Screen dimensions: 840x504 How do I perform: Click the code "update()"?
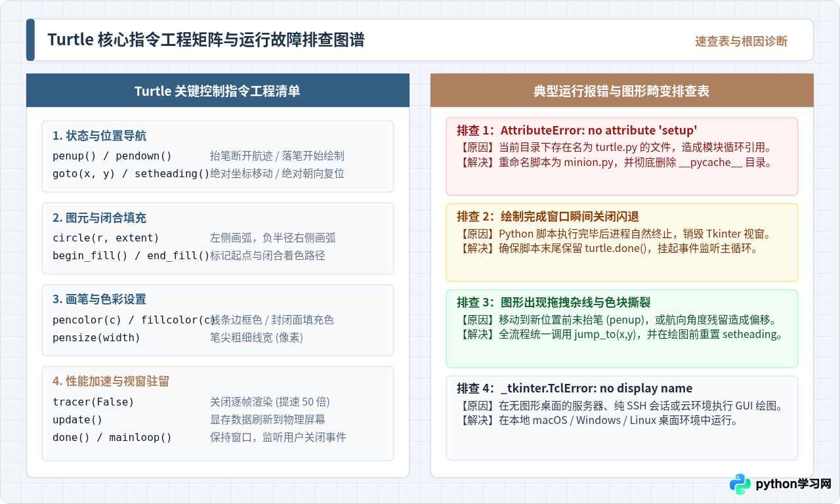coord(77,419)
